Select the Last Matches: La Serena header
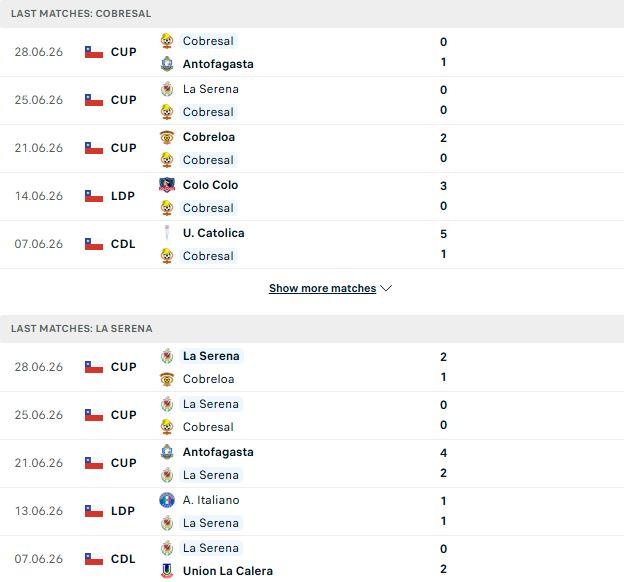The height and width of the screenshot is (582, 624). (82, 328)
